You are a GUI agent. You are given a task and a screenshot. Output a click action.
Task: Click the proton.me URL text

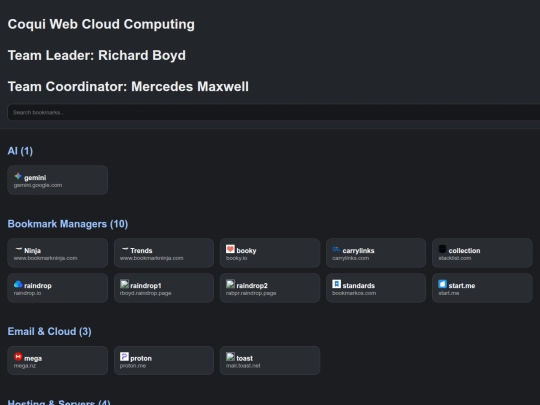(133, 366)
